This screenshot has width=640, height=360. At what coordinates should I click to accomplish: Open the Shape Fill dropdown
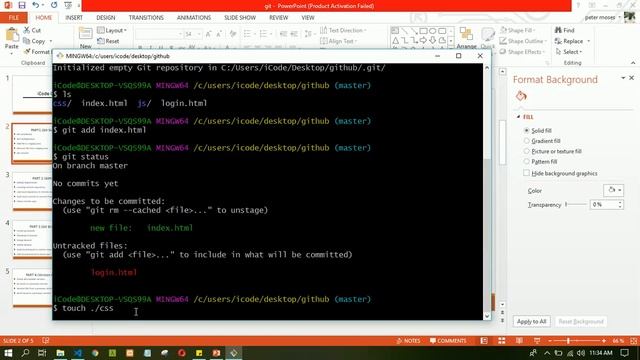click(518, 30)
